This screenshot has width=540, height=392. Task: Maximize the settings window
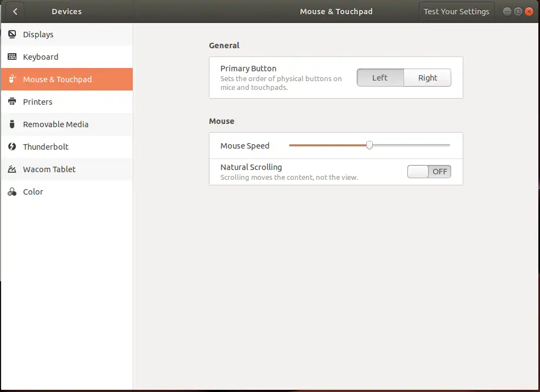point(518,12)
